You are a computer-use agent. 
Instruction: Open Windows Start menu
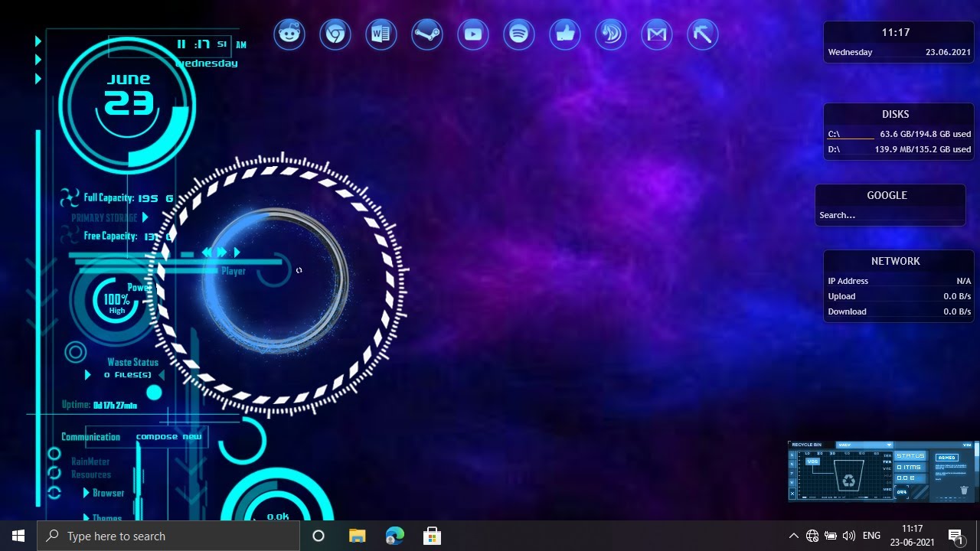point(18,536)
